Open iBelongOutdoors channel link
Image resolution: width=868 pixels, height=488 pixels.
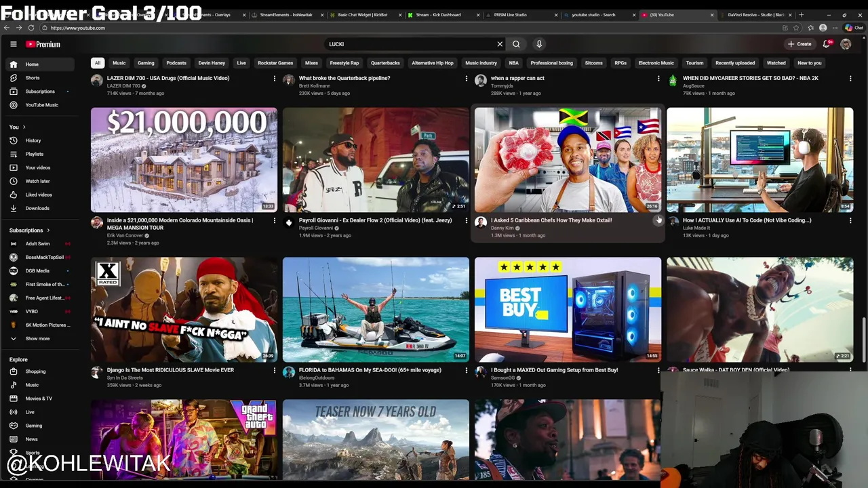point(317,378)
